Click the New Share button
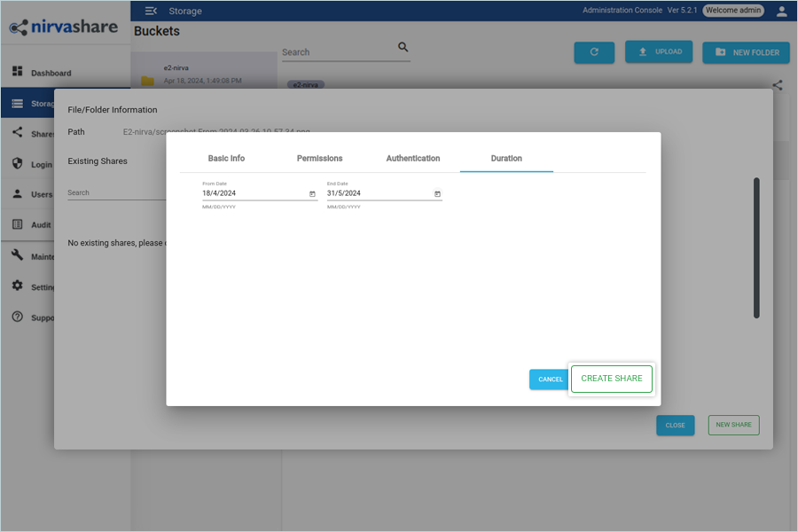The image size is (798, 532). (734, 425)
